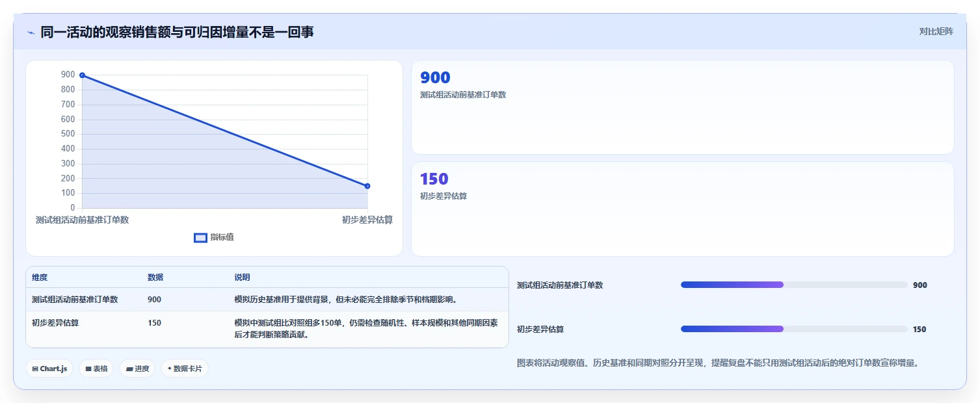Click the 900 stat card value
The image size is (980, 403).
(435, 77)
